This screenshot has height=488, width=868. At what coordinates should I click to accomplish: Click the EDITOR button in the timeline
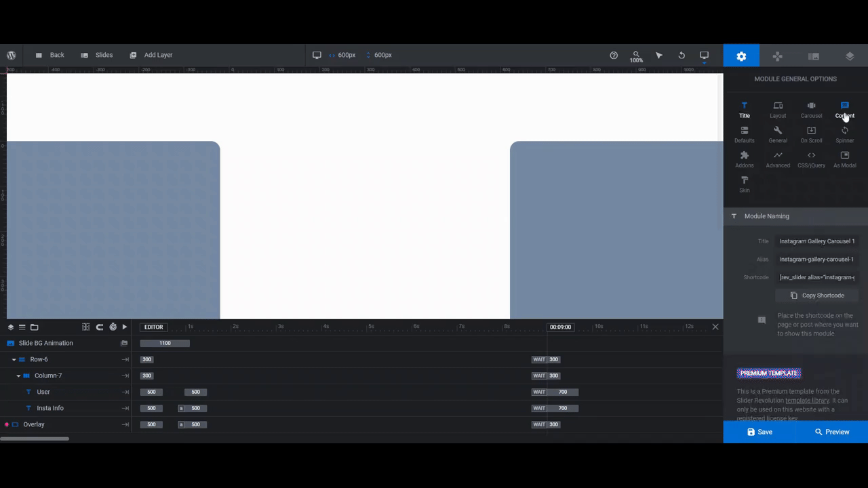154,327
